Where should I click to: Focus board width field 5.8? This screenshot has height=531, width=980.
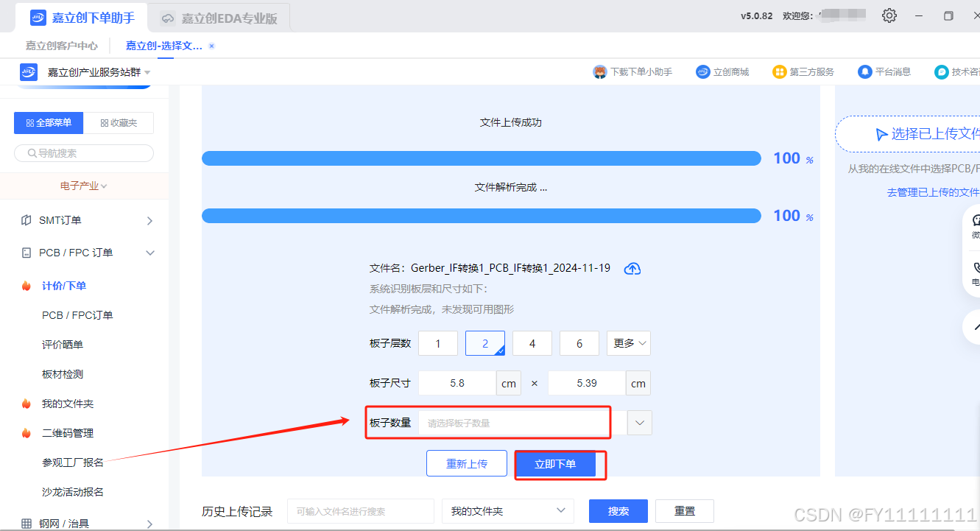pos(457,383)
